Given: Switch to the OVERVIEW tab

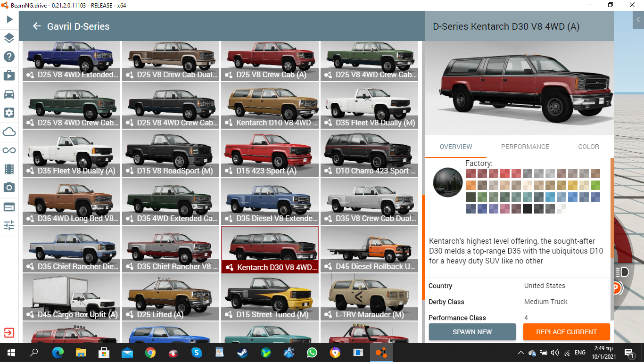Looking at the screenshot, I should tap(456, 147).
